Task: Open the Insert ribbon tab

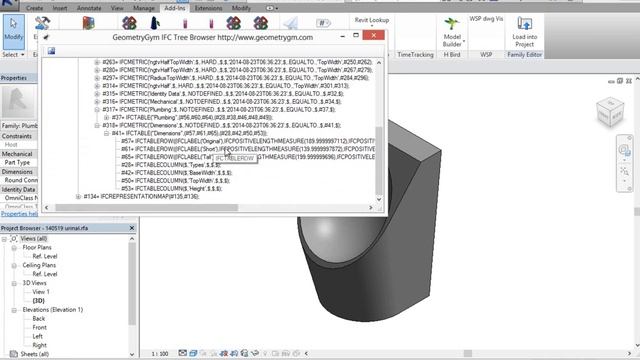Action: pos(60,8)
